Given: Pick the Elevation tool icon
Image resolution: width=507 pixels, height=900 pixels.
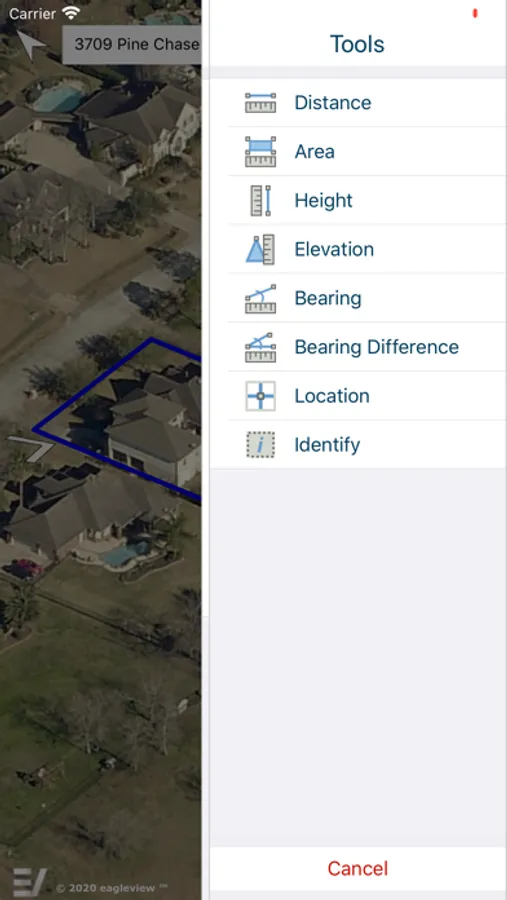Looking at the screenshot, I should tap(260, 249).
